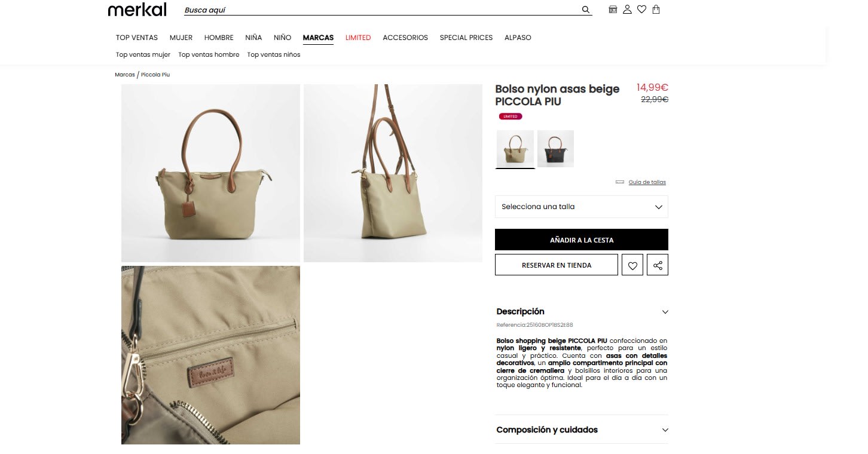
Task: Select the black bag color variant
Action: (x=555, y=149)
